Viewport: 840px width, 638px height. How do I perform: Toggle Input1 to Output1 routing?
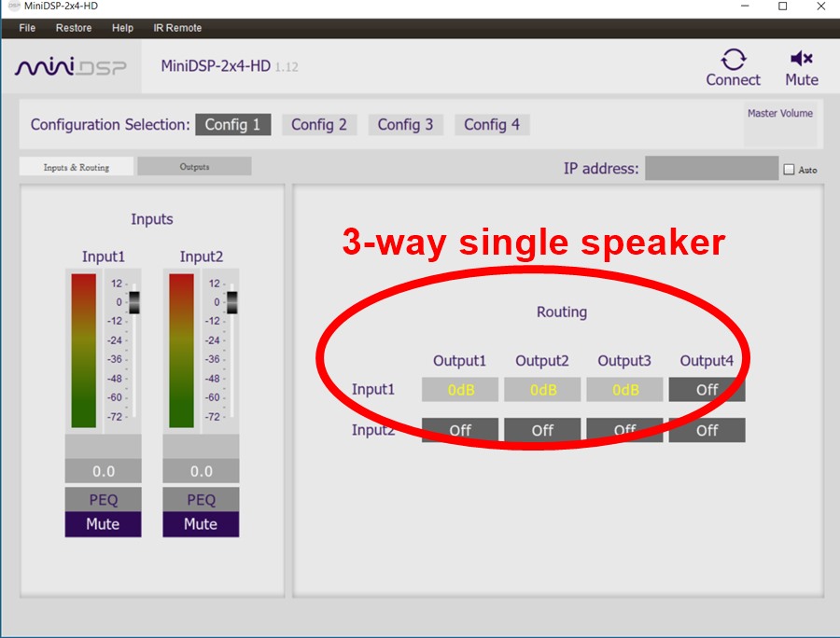click(x=460, y=390)
